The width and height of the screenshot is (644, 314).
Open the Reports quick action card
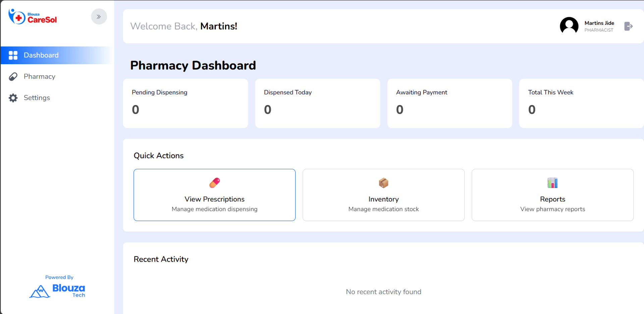pos(552,199)
